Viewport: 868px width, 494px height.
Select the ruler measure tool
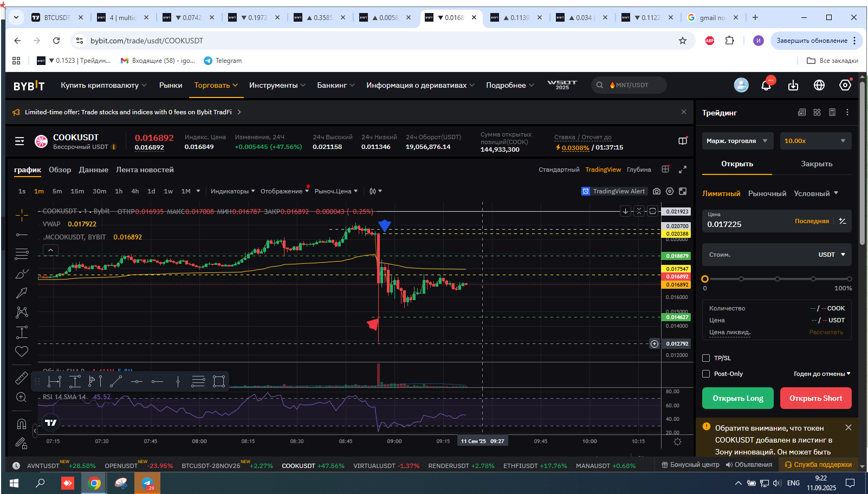click(x=22, y=378)
